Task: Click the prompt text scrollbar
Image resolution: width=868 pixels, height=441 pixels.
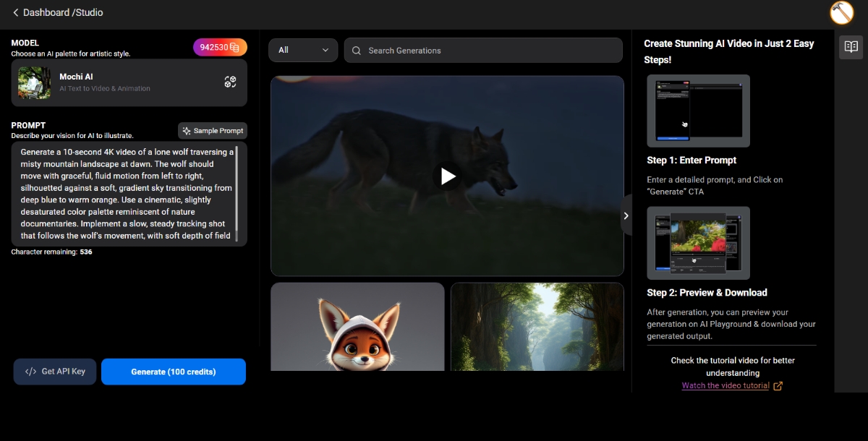Action: coord(237,188)
